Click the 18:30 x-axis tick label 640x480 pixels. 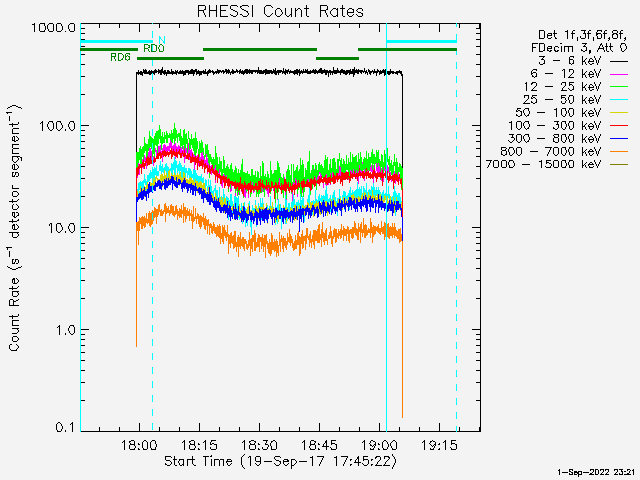point(259,445)
